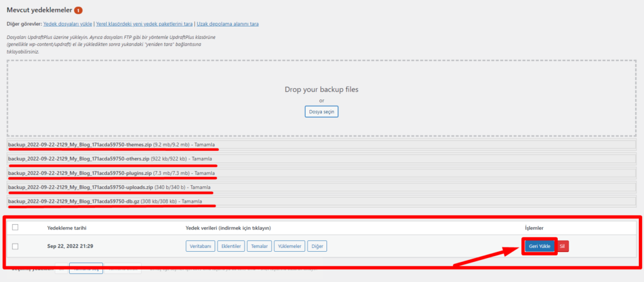Download the 'Veritabanı' database backup
This screenshot has height=282, width=644.
pyautogui.click(x=200, y=246)
